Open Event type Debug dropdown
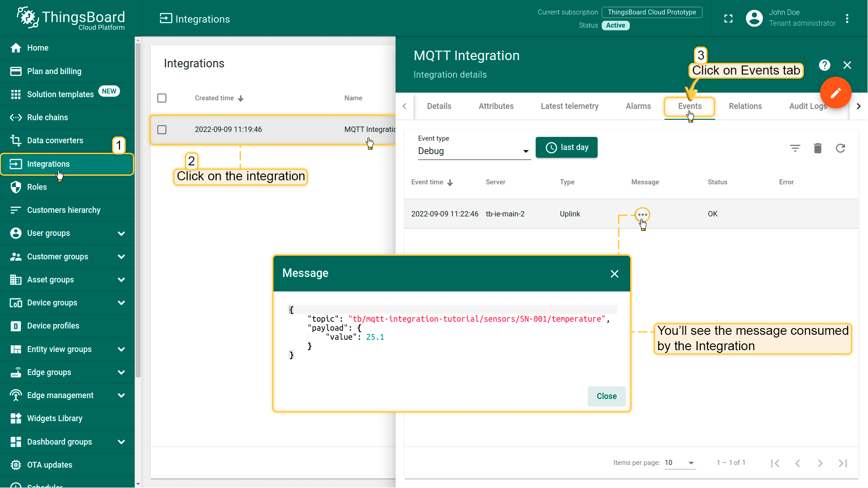The height and width of the screenshot is (488, 868). pyautogui.click(x=473, y=151)
